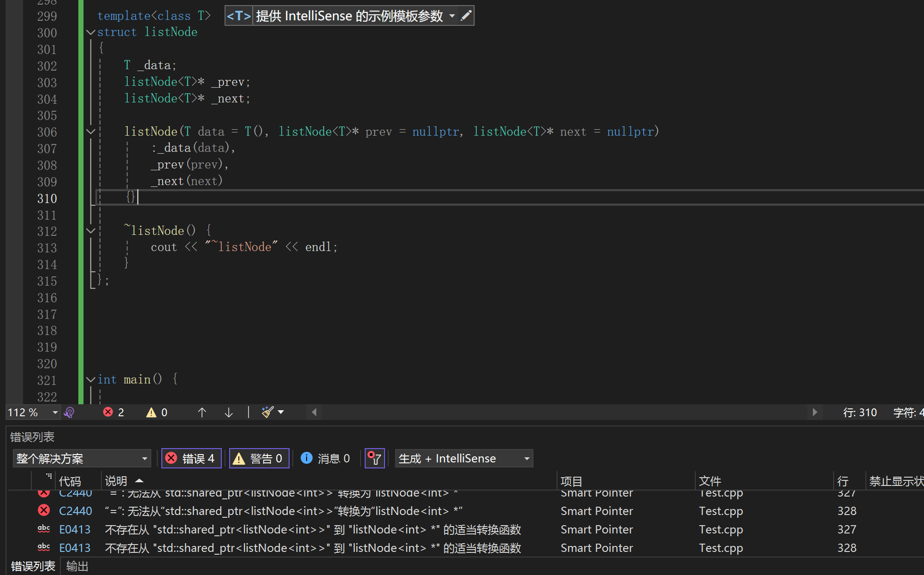This screenshot has width=924, height=575.
Task: Toggle the 错误 4 errors filter
Action: [191, 458]
